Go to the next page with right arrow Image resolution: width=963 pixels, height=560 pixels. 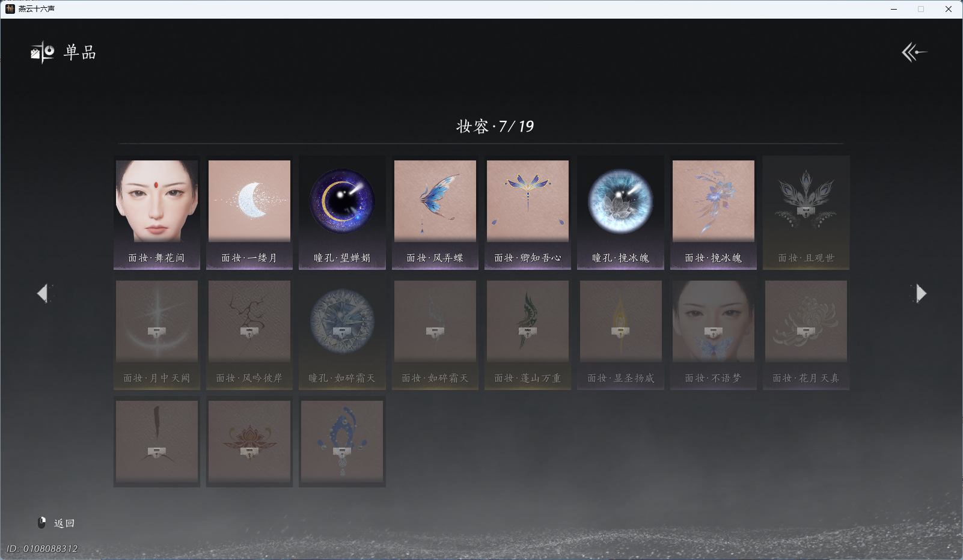[921, 293]
